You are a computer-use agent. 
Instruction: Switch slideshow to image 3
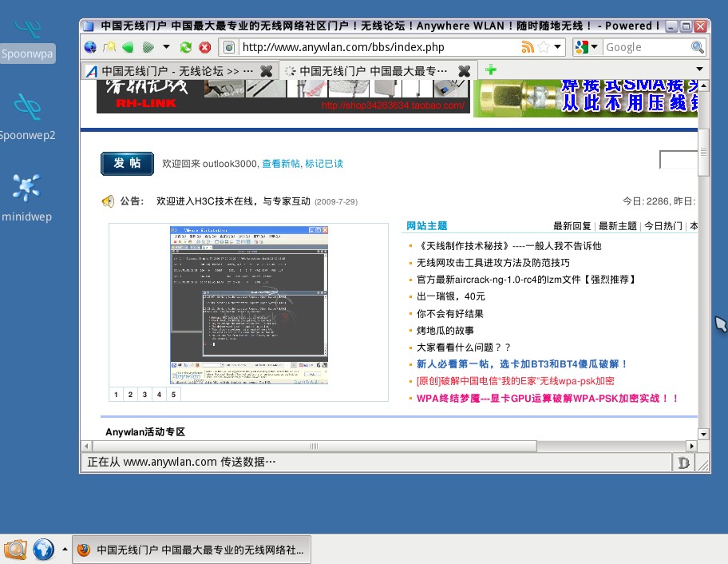tap(144, 395)
